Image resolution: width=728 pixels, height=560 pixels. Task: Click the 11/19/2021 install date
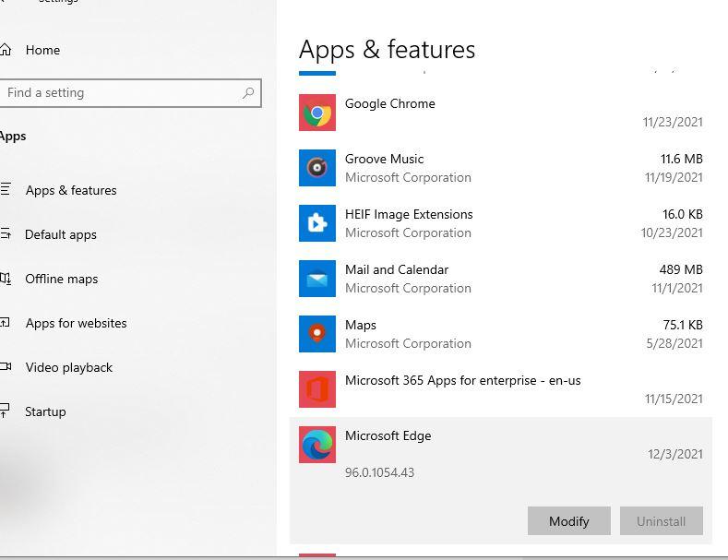pyautogui.click(x=674, y=177)
